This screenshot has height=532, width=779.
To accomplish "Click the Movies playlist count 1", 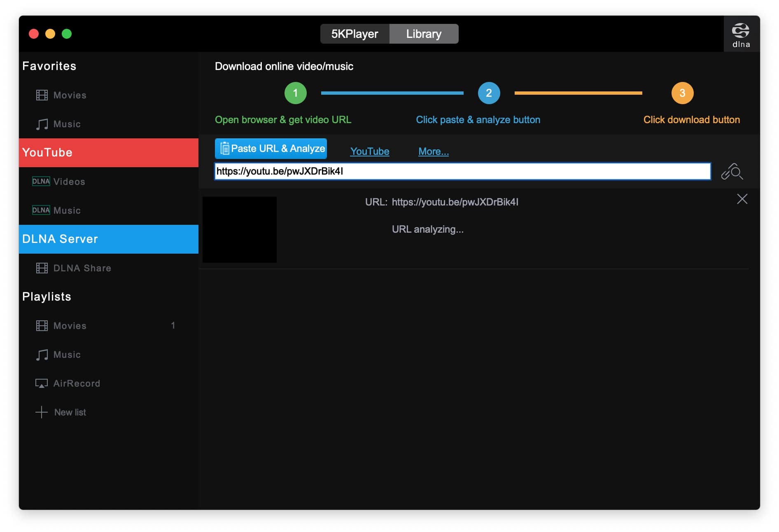I will pos(173,326).
